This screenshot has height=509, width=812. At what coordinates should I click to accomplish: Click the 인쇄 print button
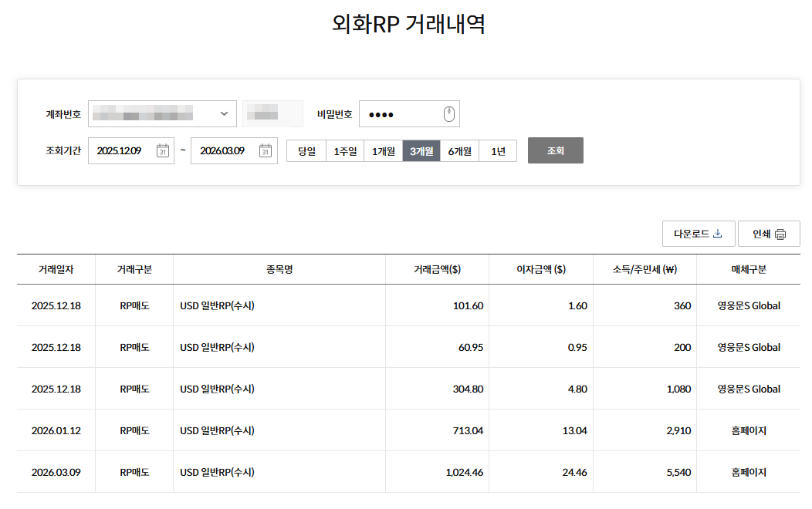769,233
